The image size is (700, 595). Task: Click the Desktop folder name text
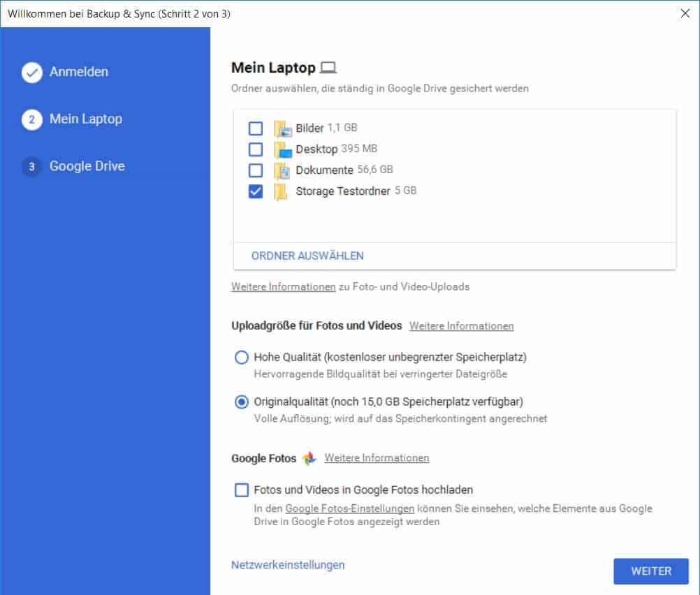pos(316,149)
